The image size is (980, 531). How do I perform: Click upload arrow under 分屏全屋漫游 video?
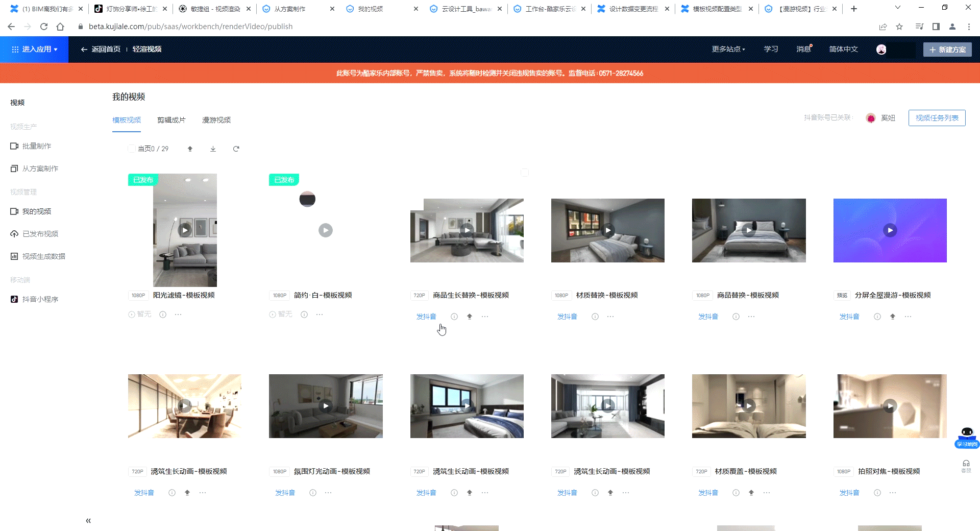[x=892, y=317]
